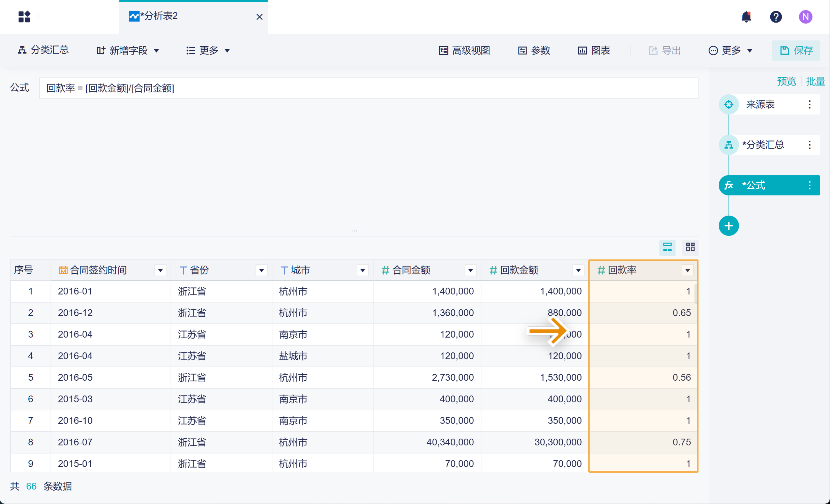Open 回款率 column header dropdown
Viewport: 830px width, 504px height.
point(687,270)
